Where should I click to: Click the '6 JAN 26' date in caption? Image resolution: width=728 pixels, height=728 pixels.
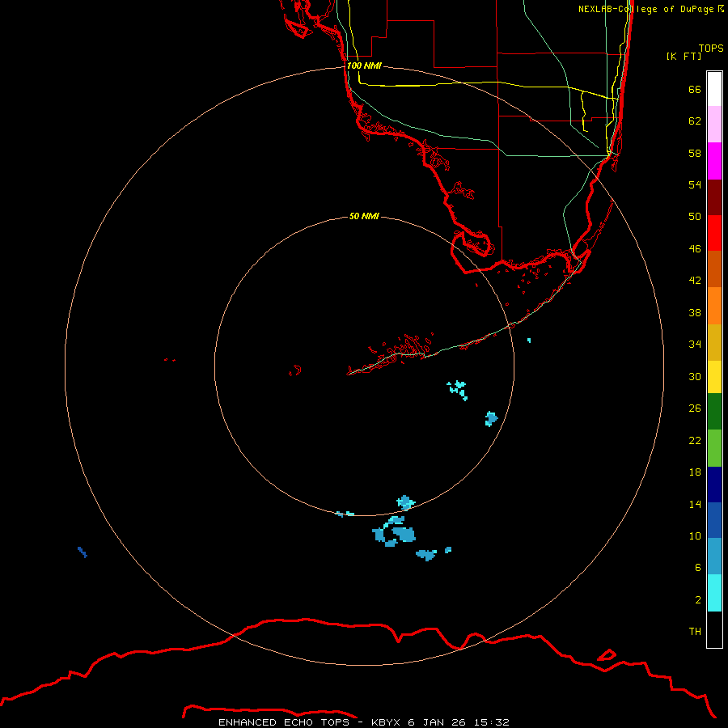[437, 722]
